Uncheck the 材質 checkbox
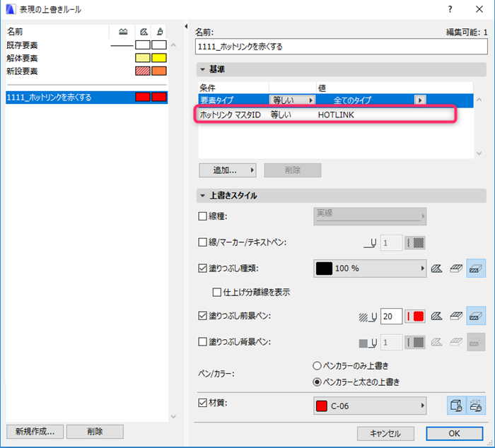This screenshot has height=448, width=495. point(202,403)
